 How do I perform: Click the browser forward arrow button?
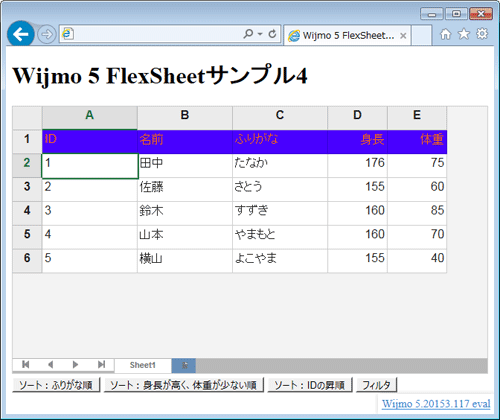46,34
